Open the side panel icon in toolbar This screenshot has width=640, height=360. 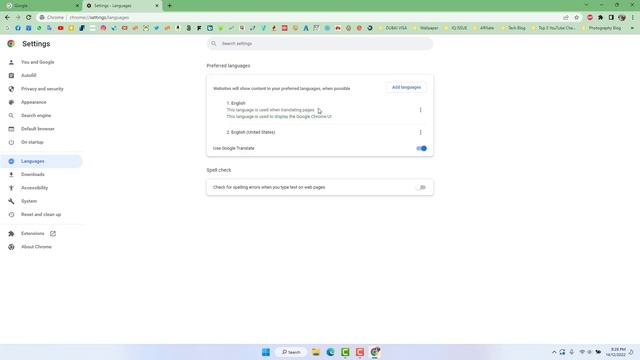click(x=611, y=18)
